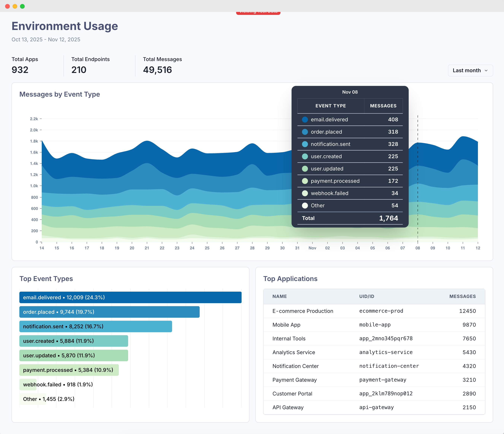The image size is (504, 434).
Task: Click the notification.sent legend circle
Action: pyautogui.click(x=305, y=144)
